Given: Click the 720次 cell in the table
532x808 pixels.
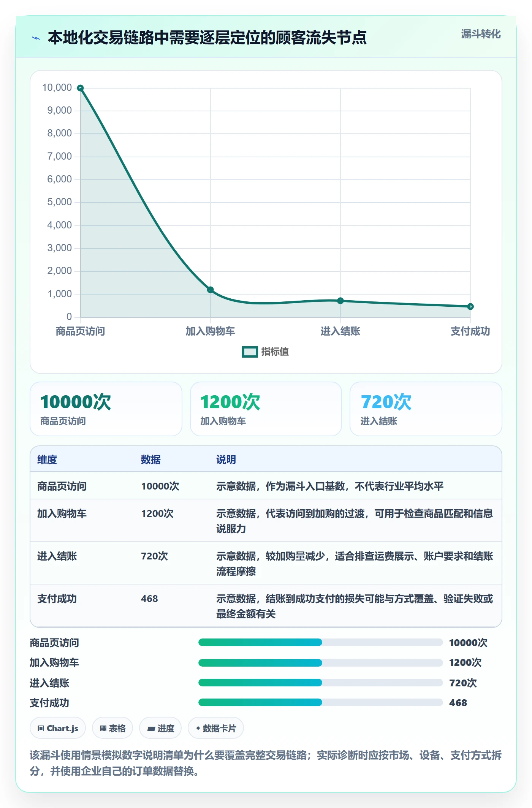Looking at the screenshot, I should (x=155, y=556).
